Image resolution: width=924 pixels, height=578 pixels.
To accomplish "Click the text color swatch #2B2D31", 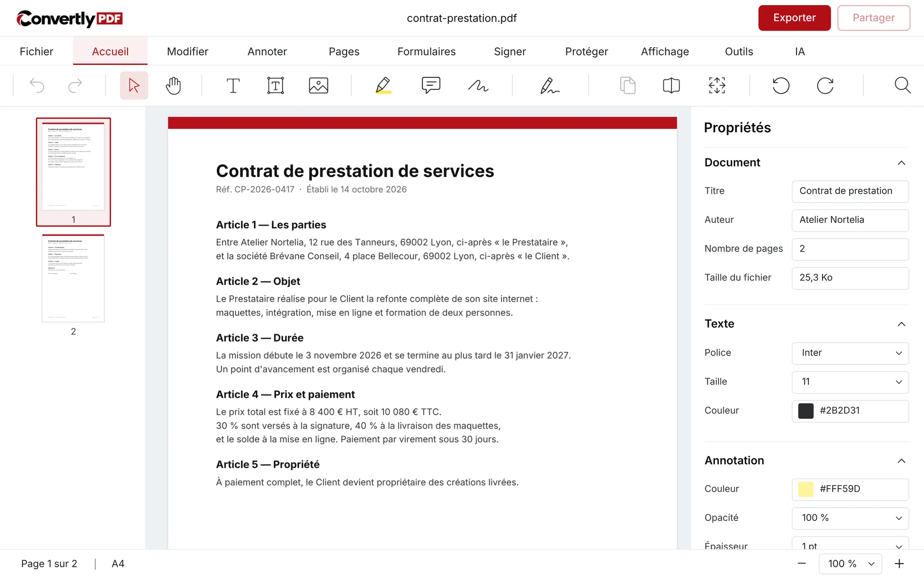I will [806, 411].
